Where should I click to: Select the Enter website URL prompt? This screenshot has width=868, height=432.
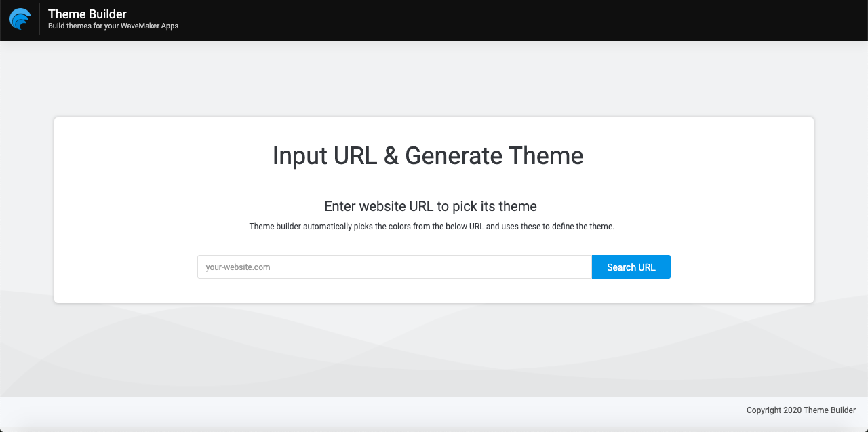coord(431,206)
